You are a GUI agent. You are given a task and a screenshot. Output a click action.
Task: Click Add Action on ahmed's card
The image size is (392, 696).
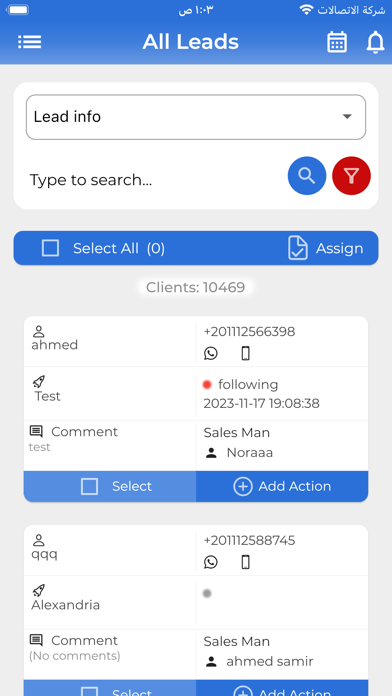[x=282, y=486]
